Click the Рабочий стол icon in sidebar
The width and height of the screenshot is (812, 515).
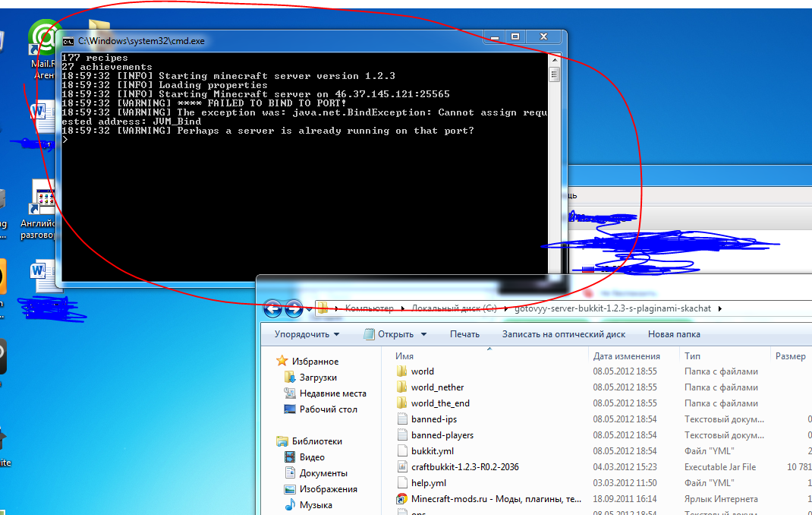click(290, 409)
